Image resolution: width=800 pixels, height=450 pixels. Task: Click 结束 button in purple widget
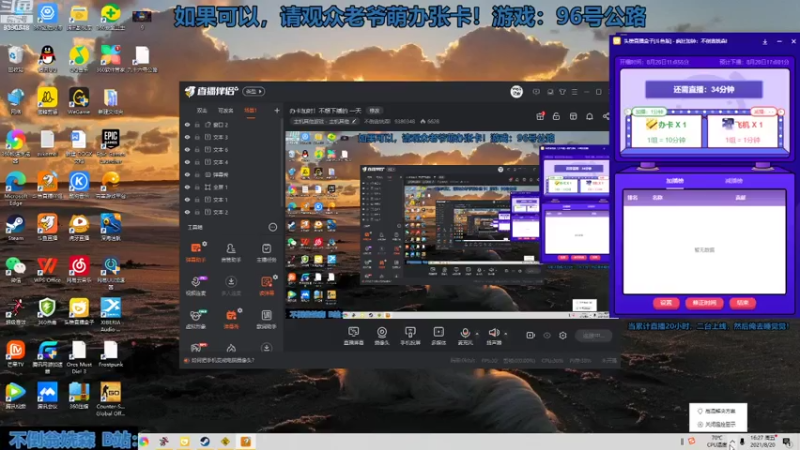(x=742, y=303)
